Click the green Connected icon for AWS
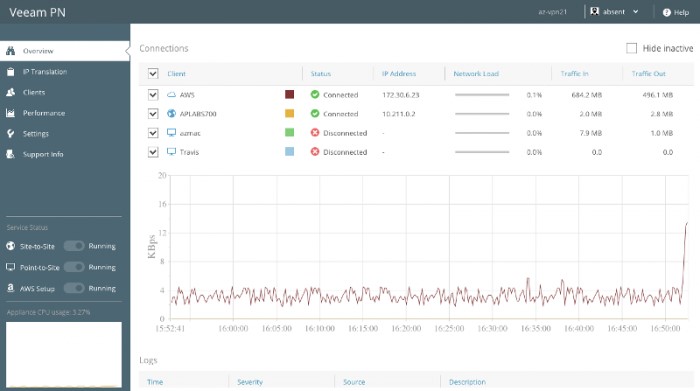 (315, 95)
